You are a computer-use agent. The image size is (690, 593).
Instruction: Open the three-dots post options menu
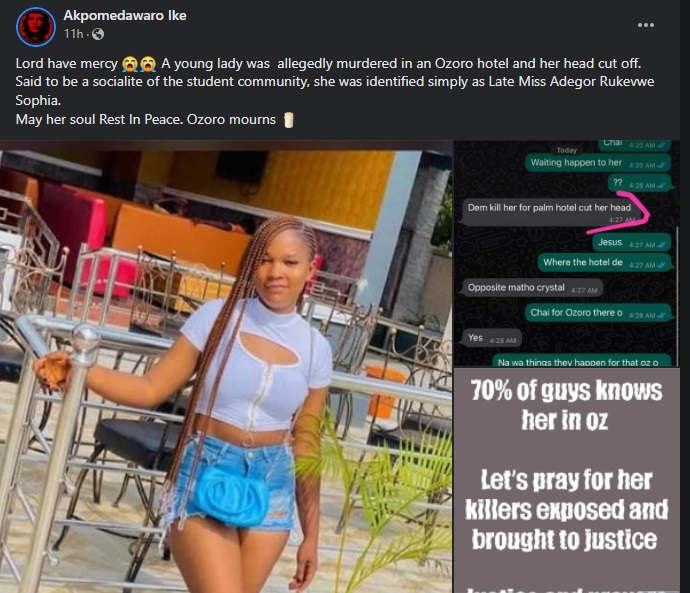(x=646, y=25)
